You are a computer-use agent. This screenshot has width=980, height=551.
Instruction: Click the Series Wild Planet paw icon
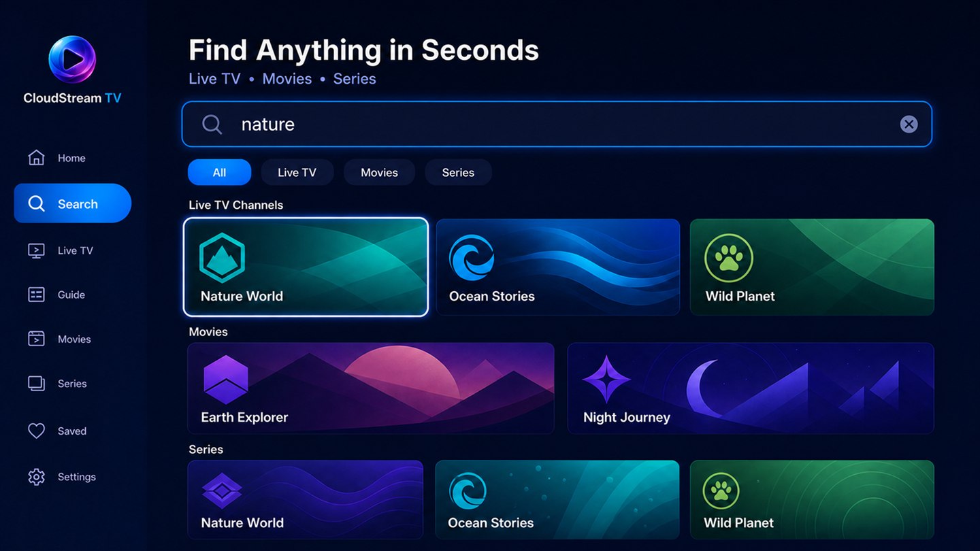(721, 490)
